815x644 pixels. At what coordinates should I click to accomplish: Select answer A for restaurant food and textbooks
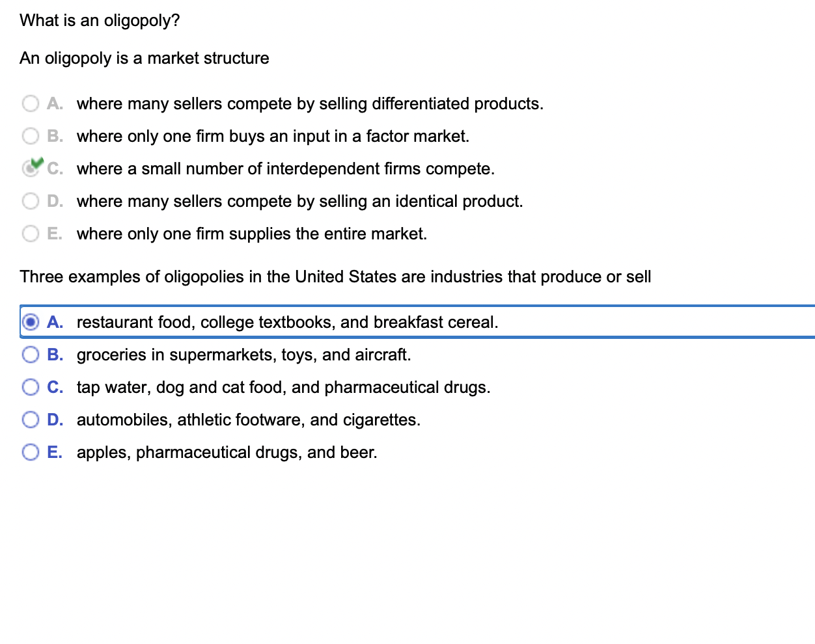click(30, 321)
